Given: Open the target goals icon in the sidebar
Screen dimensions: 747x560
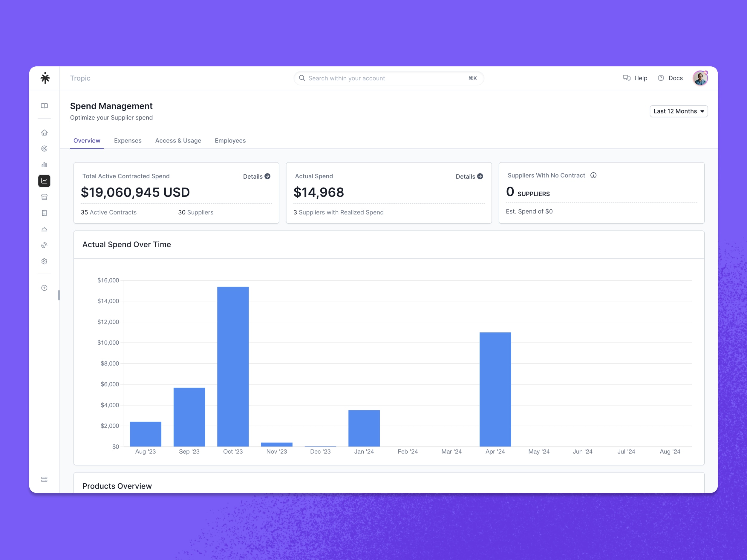Looking at the screenshot, I should point(44,148).
